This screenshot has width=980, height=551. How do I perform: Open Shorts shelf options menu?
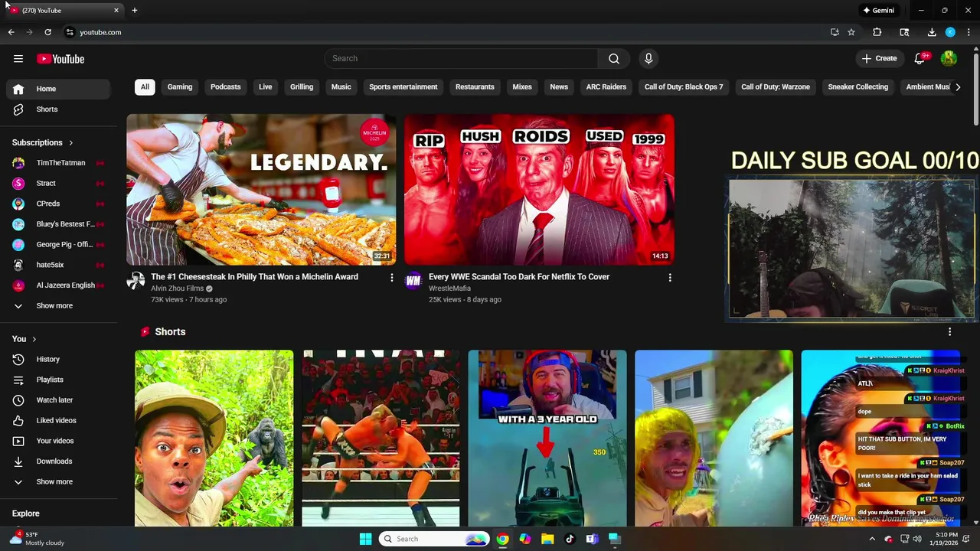pyautogui.click(x=950, y=332)
